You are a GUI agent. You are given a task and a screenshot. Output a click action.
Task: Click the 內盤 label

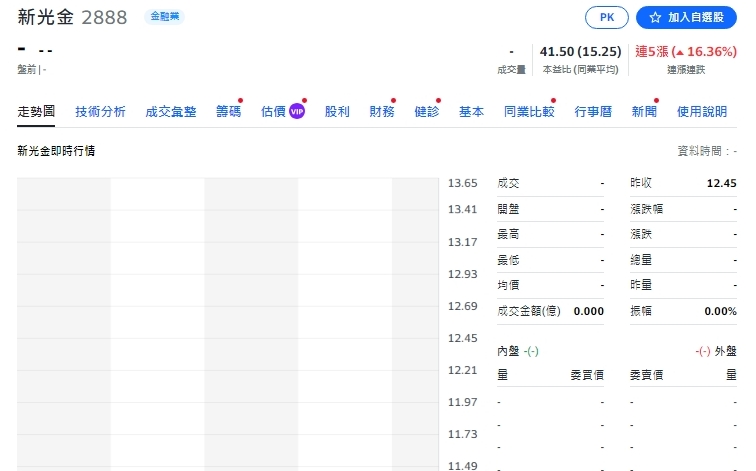tap(508, 351)
